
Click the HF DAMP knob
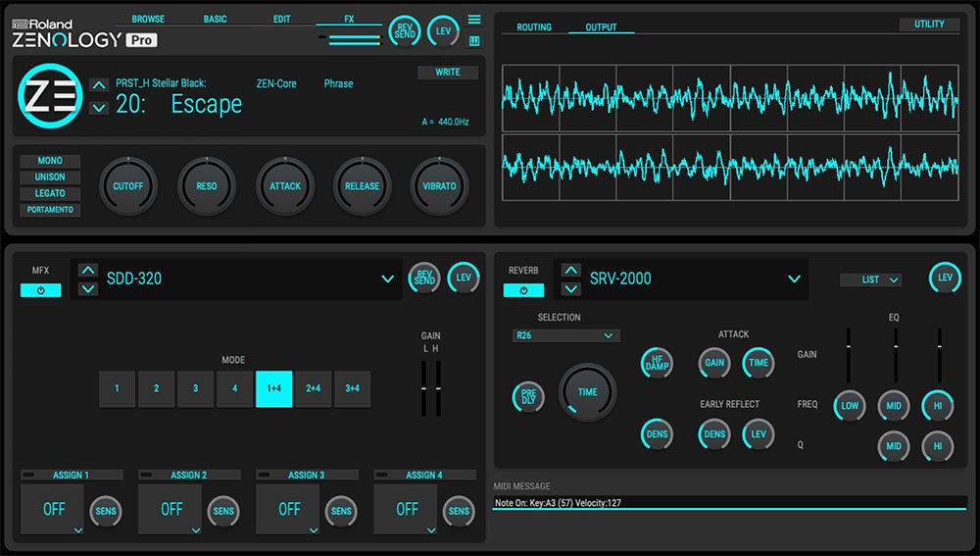[657, 363]
